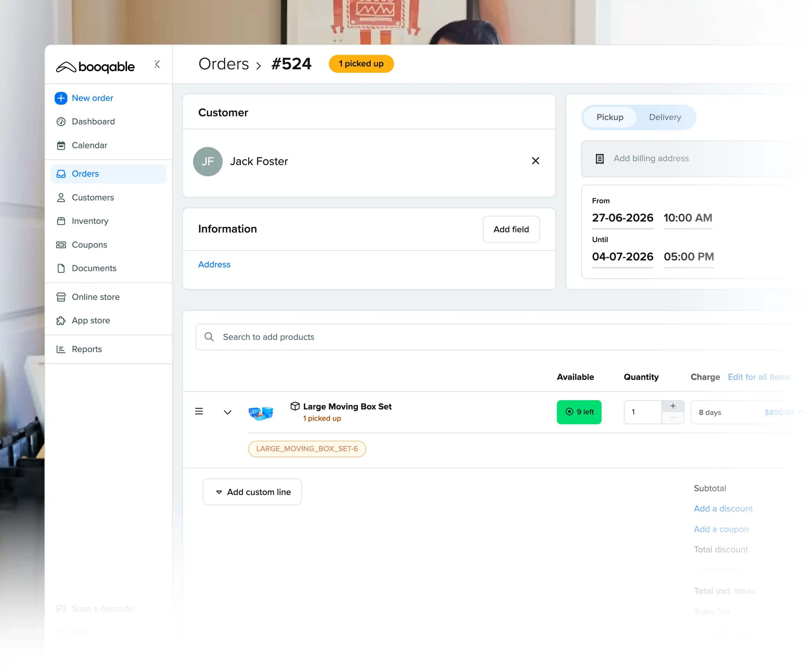Click the Documents page icon
The image size is (812, 667).
[x=61, y=268]
